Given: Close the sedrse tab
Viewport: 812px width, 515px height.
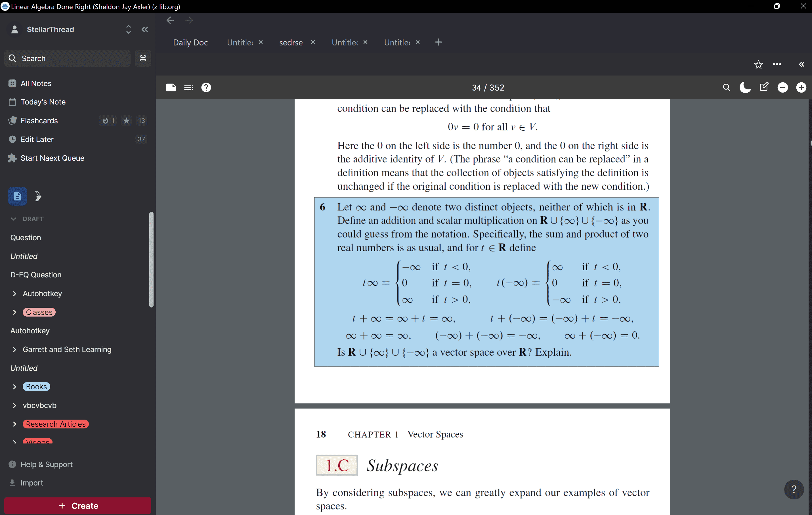Looking at the screenshot, I should (x=313, y=42).
